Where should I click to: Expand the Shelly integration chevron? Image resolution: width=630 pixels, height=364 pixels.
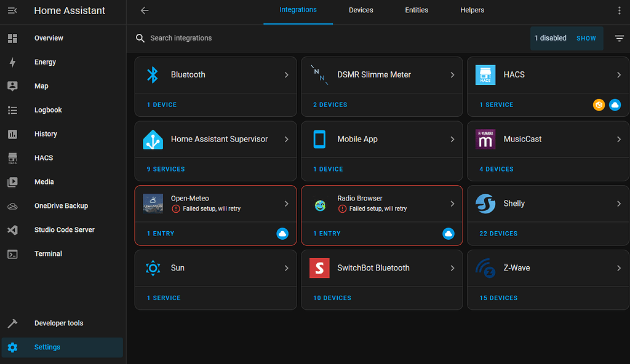[x=618, y=204]
